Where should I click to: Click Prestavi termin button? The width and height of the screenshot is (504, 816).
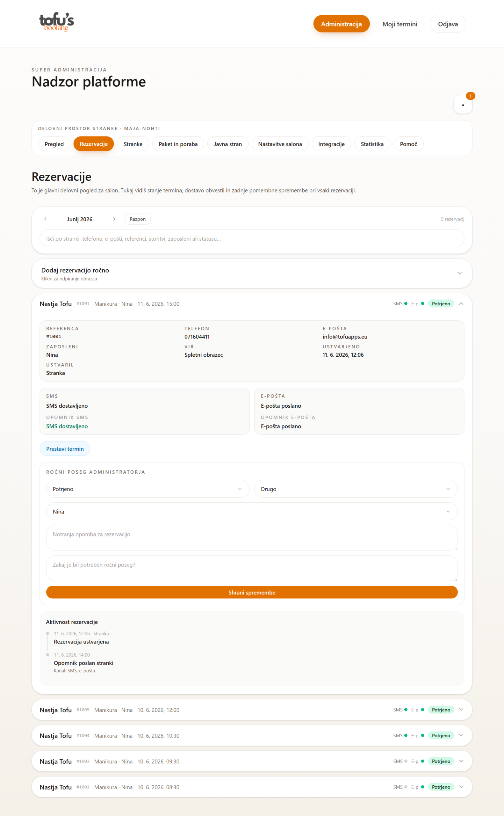pyautogui.click(x=65, y=448)
